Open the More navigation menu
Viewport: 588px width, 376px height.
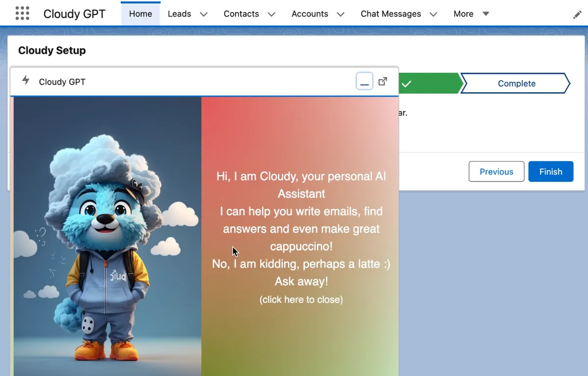coord(471,14)
